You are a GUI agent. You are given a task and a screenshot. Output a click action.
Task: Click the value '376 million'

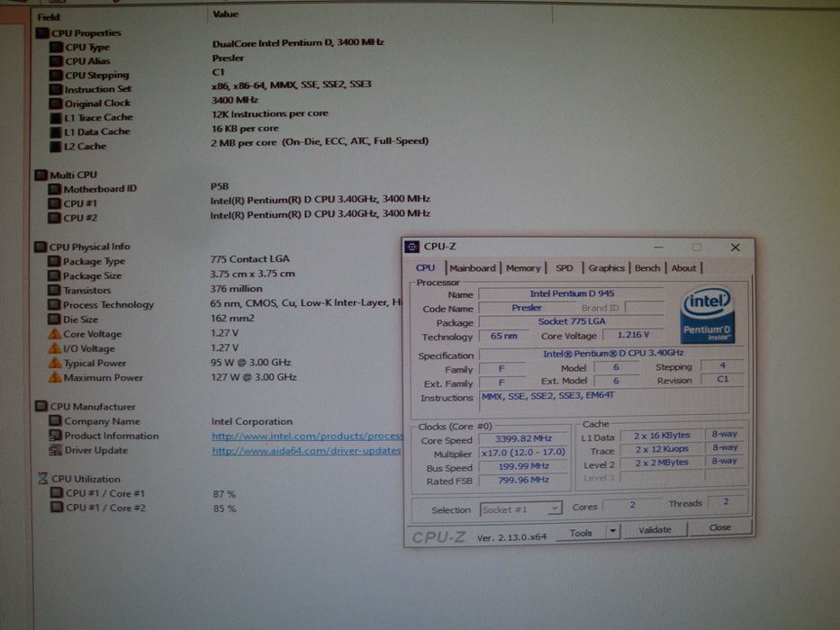pyautogui.click(x=236, y=289)
